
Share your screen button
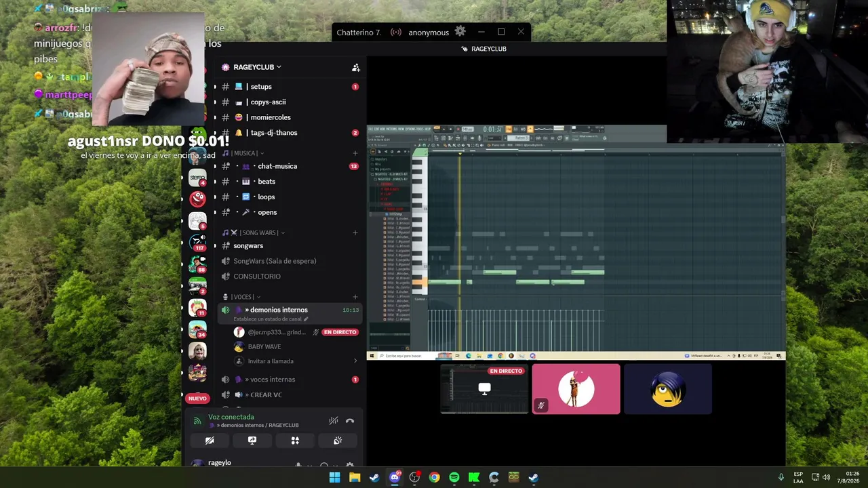pos(252,441)
